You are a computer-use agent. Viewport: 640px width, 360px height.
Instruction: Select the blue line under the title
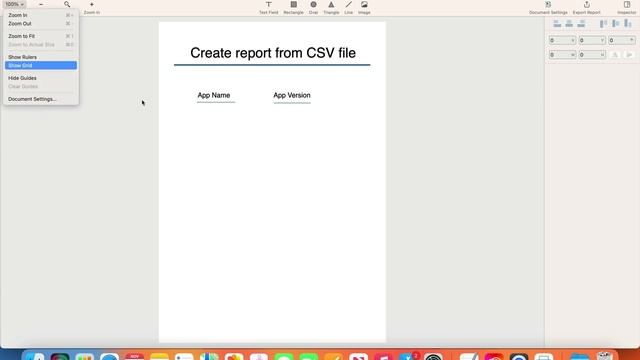[x=272, y=65]
